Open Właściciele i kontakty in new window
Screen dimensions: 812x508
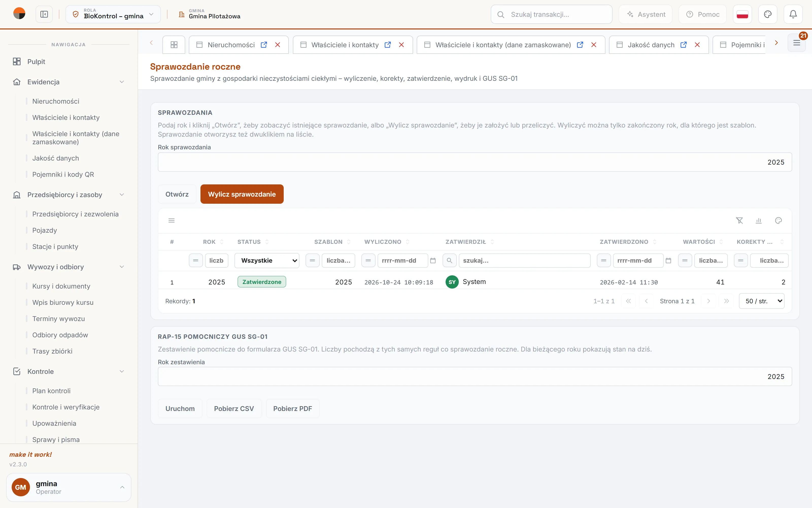(387, 45)
